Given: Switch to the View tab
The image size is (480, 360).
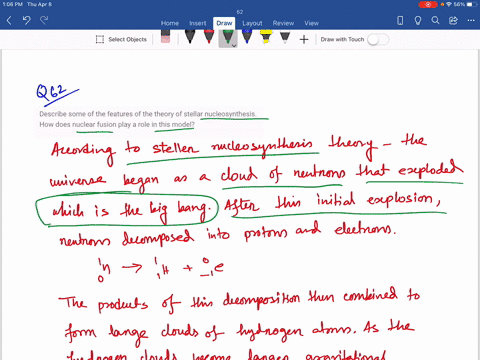Looking at the screenshot, I should (x=311, y=23).
